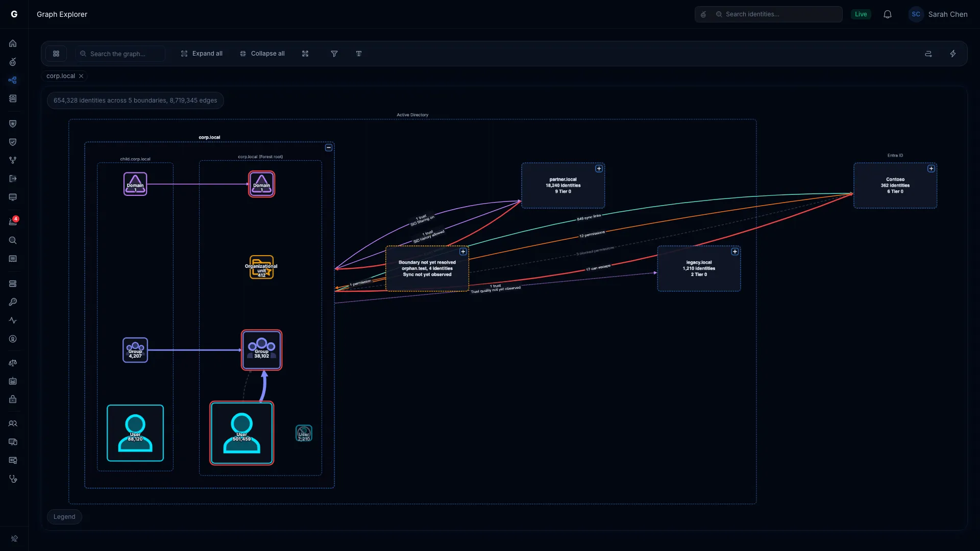This screenshot has width=980, height=551.
Task: Toggle the grid layout view button
Action: (x=56, y=54)
